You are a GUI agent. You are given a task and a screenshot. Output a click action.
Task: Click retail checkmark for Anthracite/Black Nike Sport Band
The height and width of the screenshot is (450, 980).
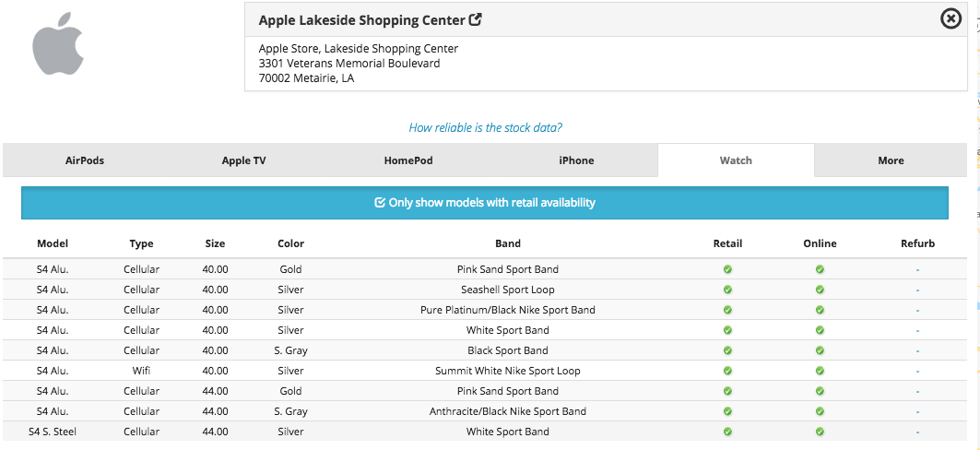727,411
